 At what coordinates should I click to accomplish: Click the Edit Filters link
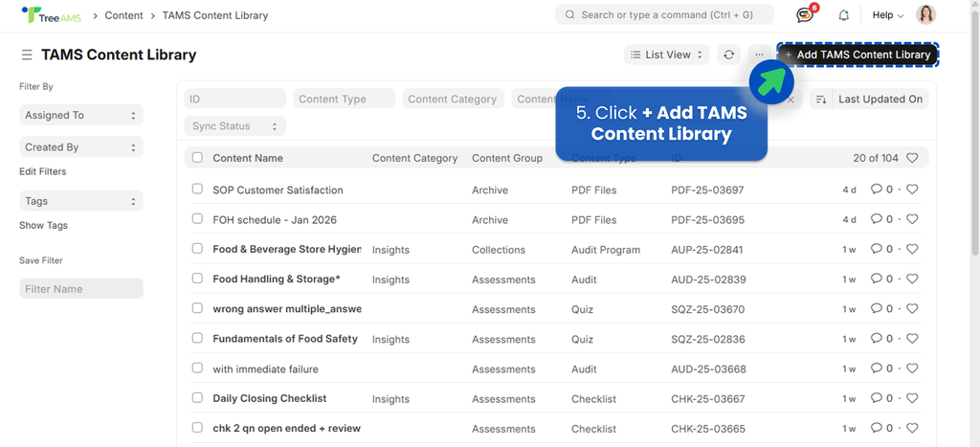[x=43, y=171]
